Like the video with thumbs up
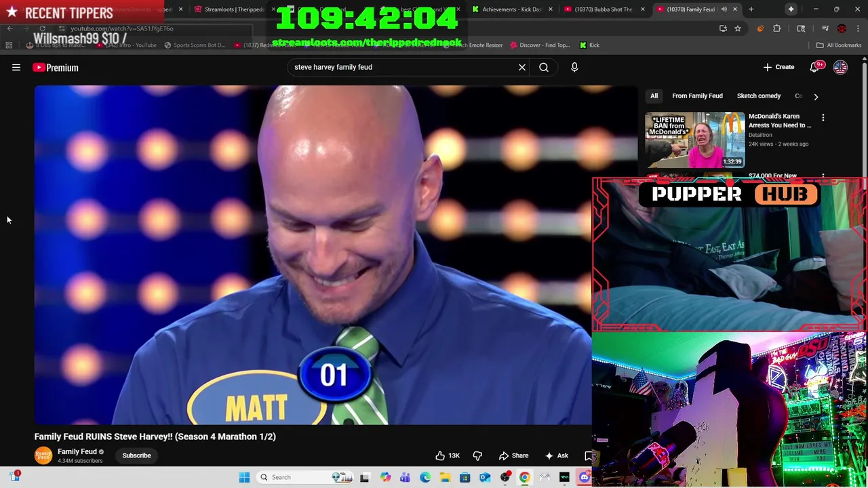Image resolution: width=868 pixels, height=488 pixels. click(448, 455)
